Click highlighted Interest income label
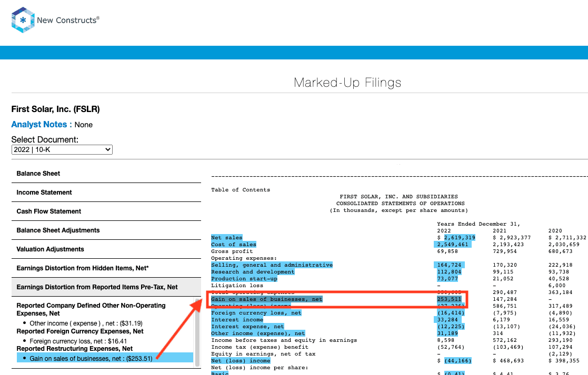Viewport: 588px width, 375px height. tap(237, 320)
